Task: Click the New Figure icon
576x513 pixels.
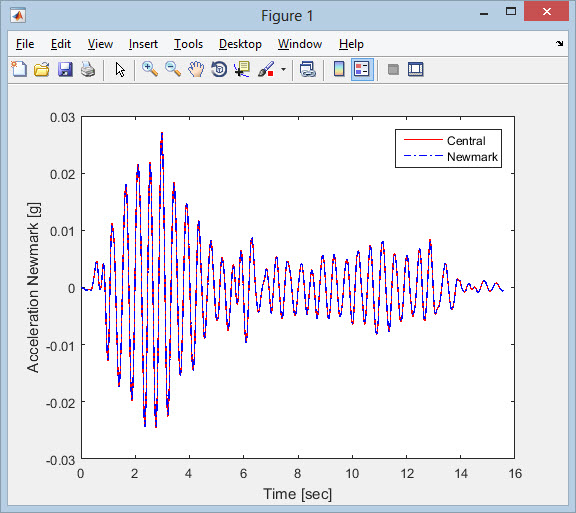Action: (x=19, y=69)
